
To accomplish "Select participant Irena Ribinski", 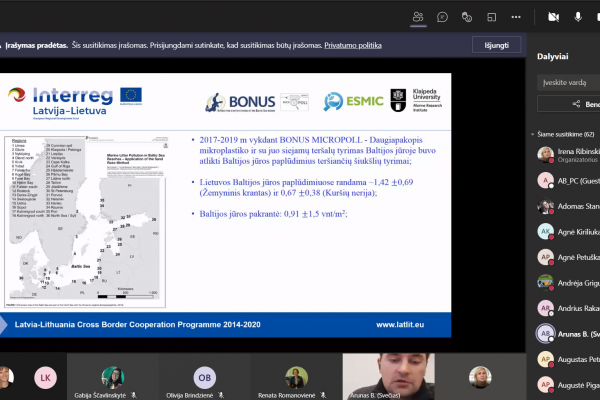I will pos(568,155).
